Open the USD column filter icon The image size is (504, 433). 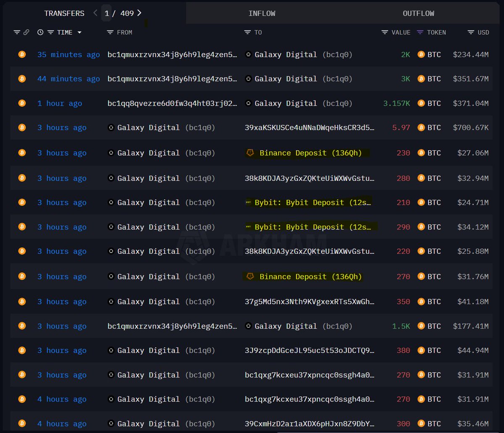471,32
